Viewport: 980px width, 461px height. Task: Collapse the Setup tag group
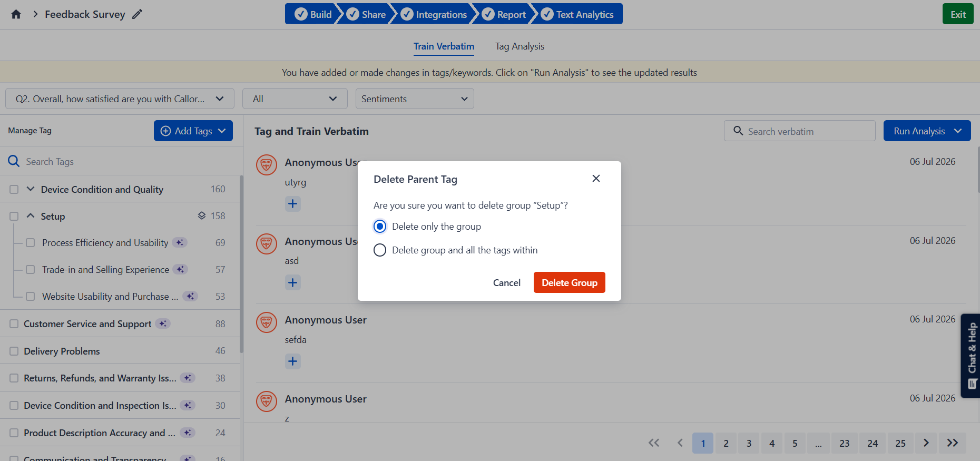(31, 216)
